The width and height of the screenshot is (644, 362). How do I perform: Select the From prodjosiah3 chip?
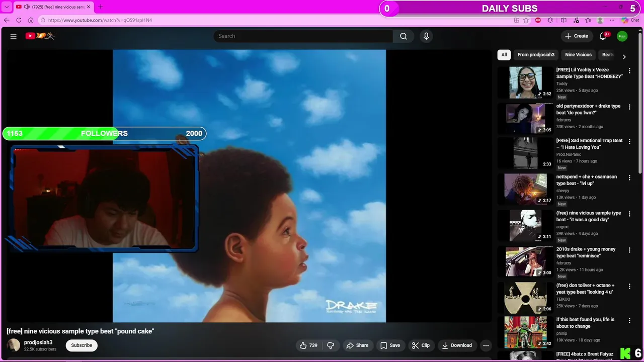pos(536,55)
